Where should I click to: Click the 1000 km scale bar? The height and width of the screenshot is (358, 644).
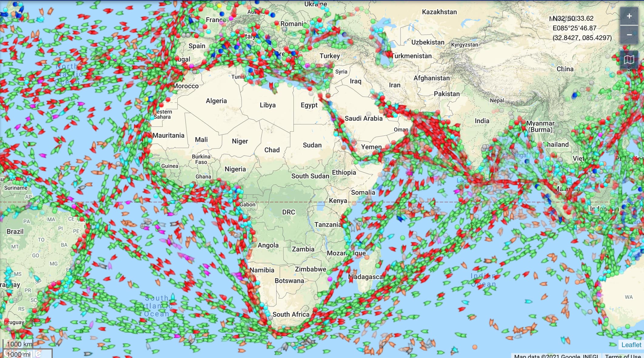coord(17,344)
